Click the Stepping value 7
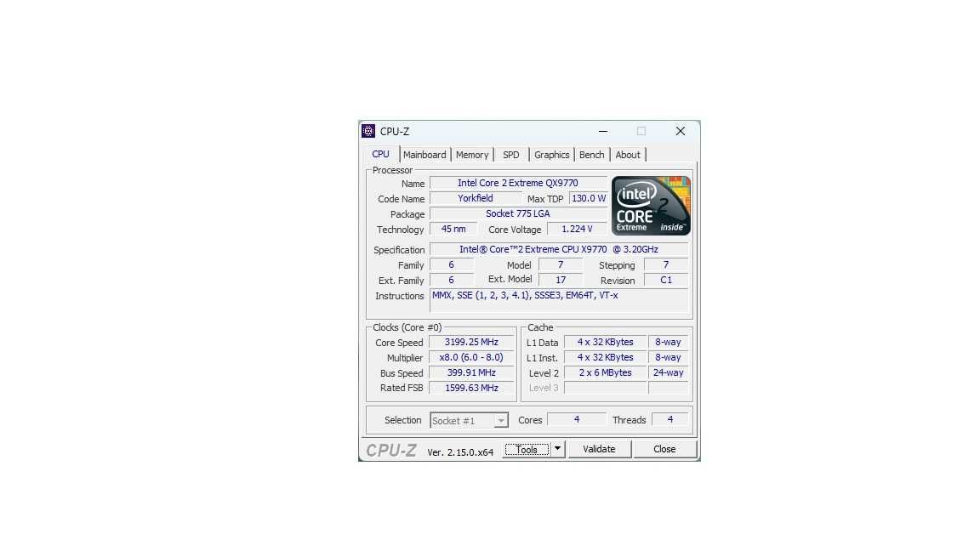 tap(666, 265)
